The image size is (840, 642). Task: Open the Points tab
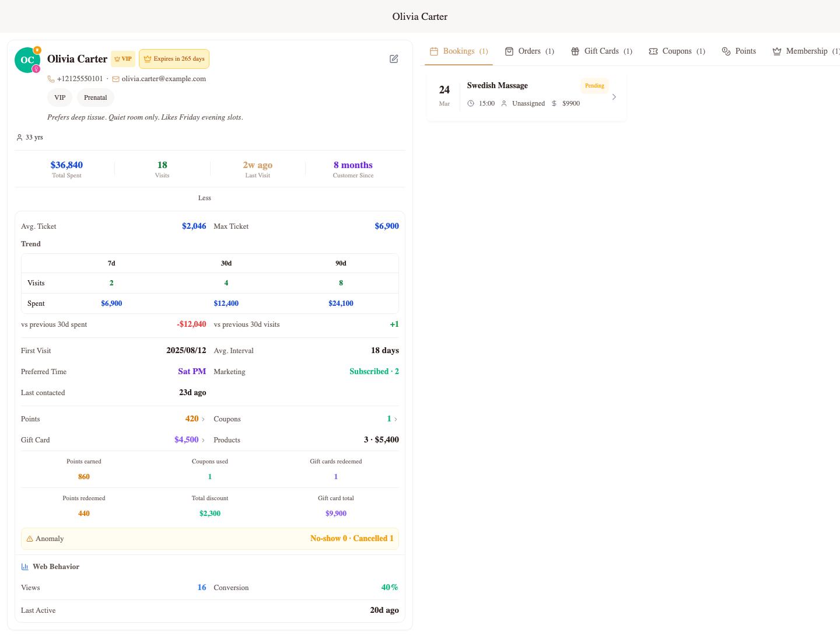pyautogui.click(x=738, y=51)
